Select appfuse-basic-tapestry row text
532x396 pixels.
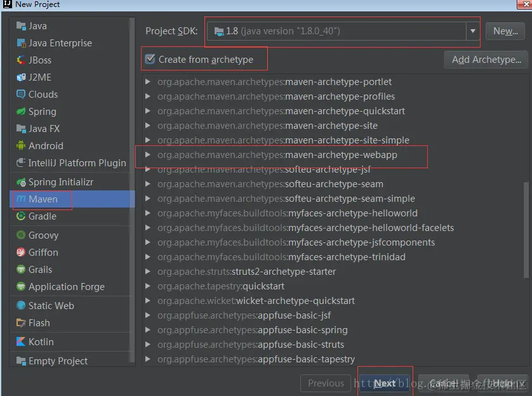(256, 359)
